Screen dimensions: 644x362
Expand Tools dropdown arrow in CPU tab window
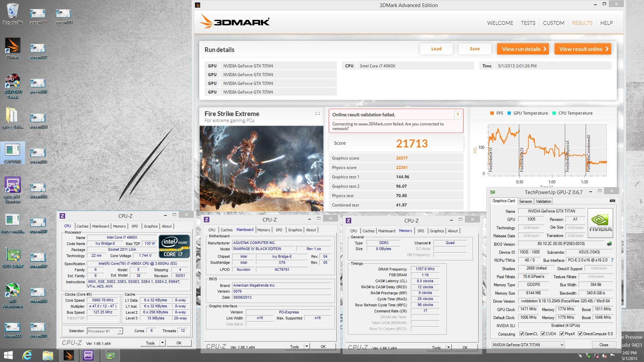[x=162, y=343]
